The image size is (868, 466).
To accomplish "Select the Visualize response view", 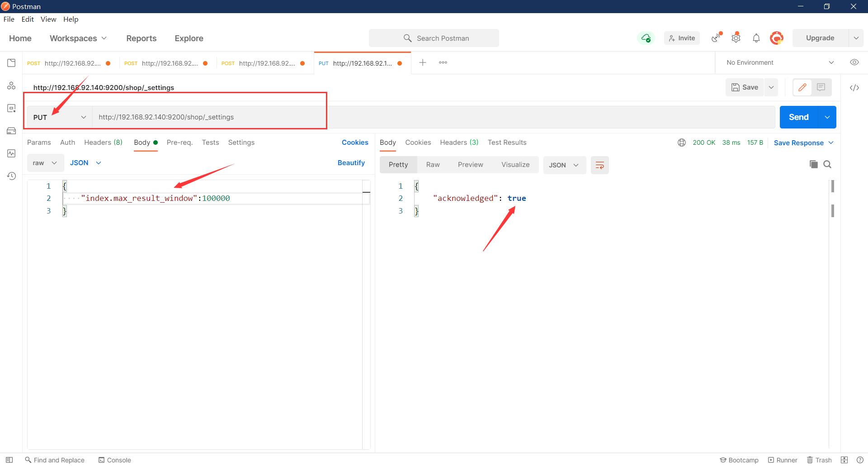I will pos(515,165).
